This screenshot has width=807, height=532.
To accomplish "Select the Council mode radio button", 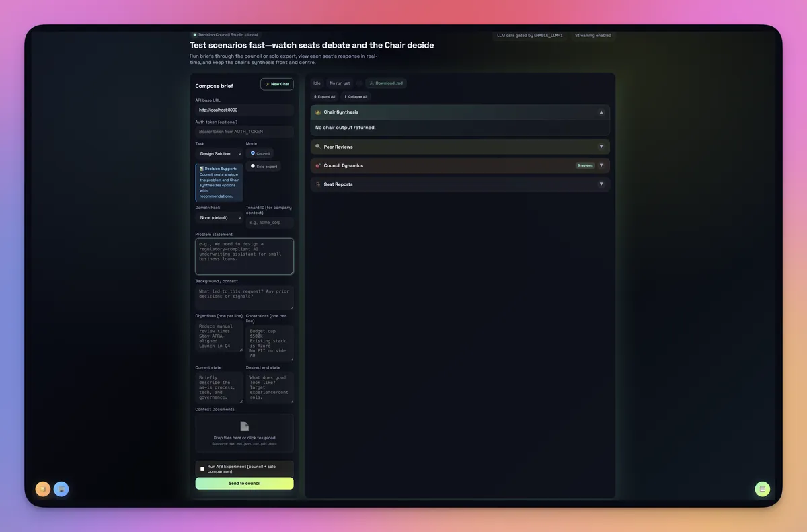I will coord(252,152).
